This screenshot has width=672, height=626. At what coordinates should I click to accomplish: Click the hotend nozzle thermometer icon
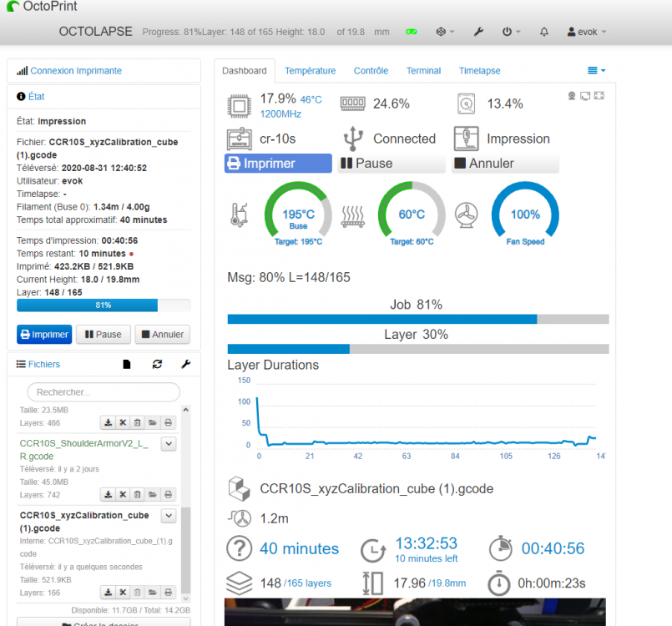[239, 215]
